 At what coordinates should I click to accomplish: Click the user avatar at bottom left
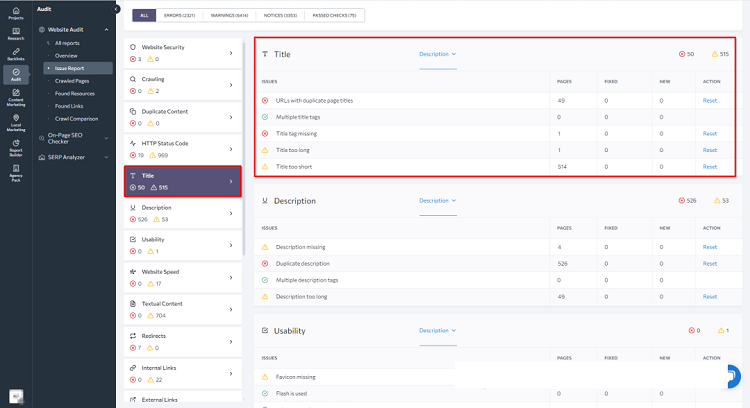pos(16,397)
